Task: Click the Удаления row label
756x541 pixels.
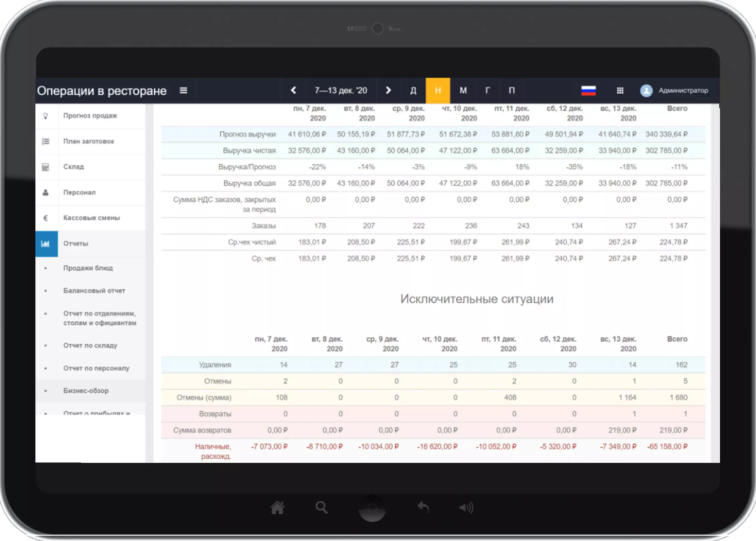Action: tap(215, 365)
